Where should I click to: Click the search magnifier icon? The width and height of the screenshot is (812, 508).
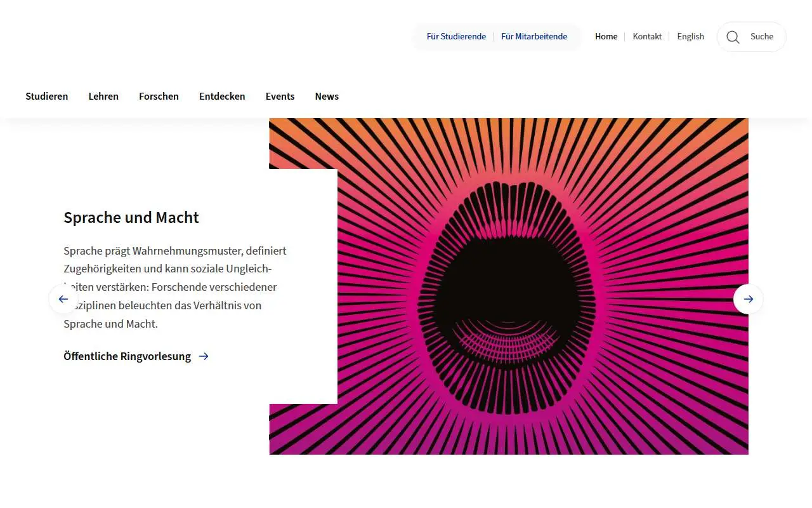(733, 37)
